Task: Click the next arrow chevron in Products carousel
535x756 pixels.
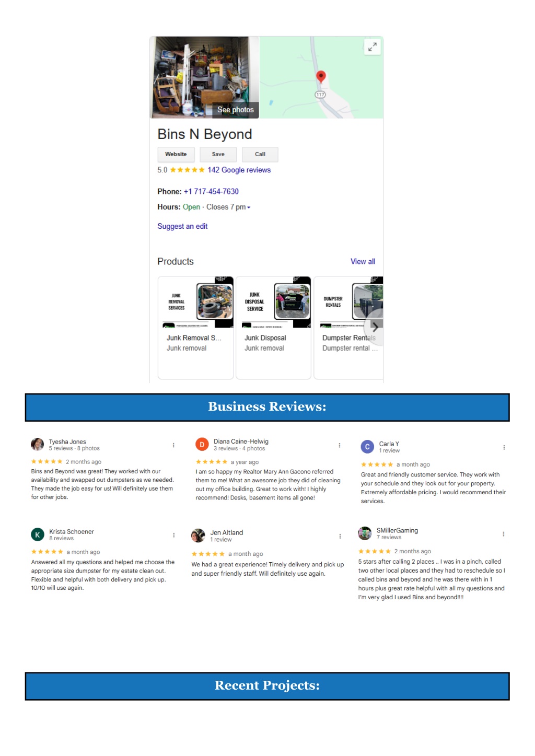Action: click(x=375, y=328)
